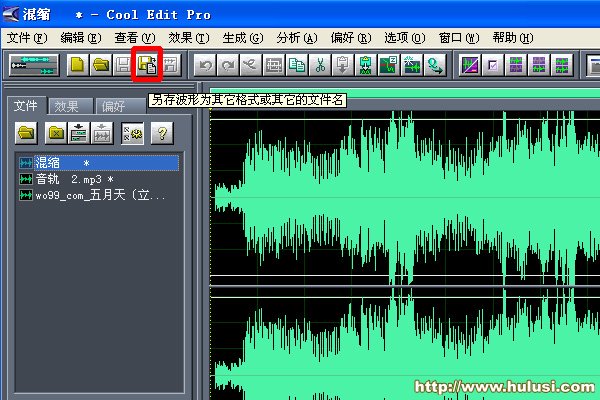Open help with the yellow question mark icon
Screen dimensions: 600x400
(162, 133)
